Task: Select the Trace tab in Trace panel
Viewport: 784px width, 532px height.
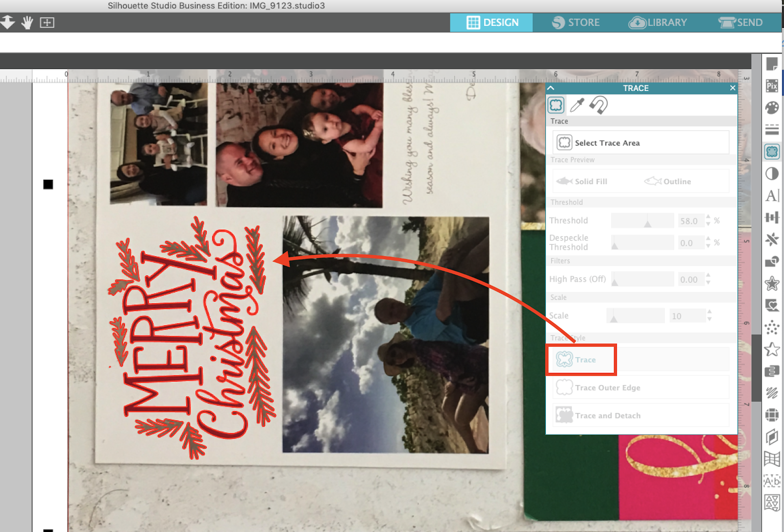Action: [x=556, y=105]
